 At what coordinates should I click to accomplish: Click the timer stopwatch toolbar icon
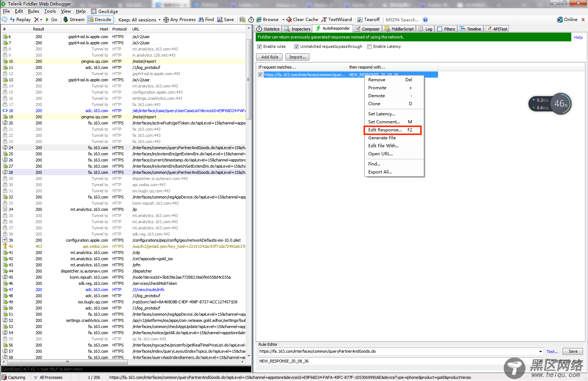coord(251,20)
